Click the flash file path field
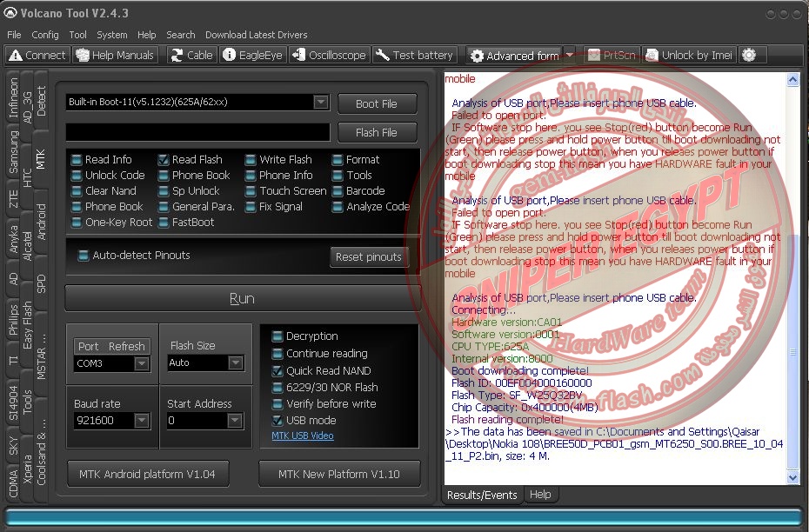 [197, 132]
